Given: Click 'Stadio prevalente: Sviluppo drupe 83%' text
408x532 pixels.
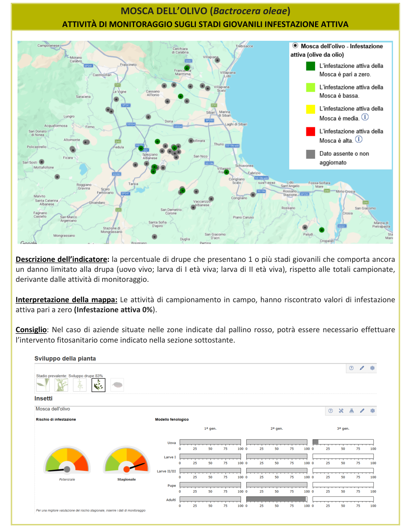Looking at the screenshot, I should click(x=70, y=375).
